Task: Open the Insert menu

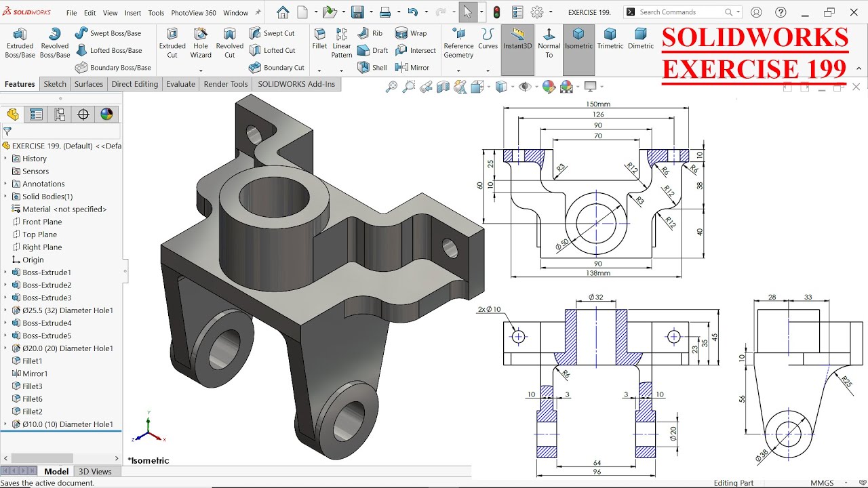Action: [133, 13]
